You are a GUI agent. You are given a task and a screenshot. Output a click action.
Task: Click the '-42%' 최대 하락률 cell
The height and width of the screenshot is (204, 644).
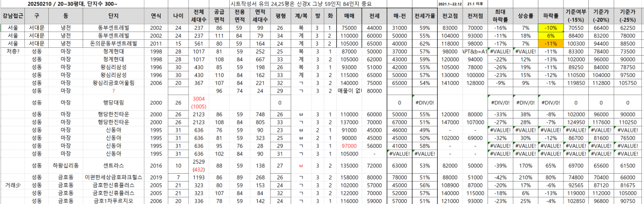(x=500, y=177)
